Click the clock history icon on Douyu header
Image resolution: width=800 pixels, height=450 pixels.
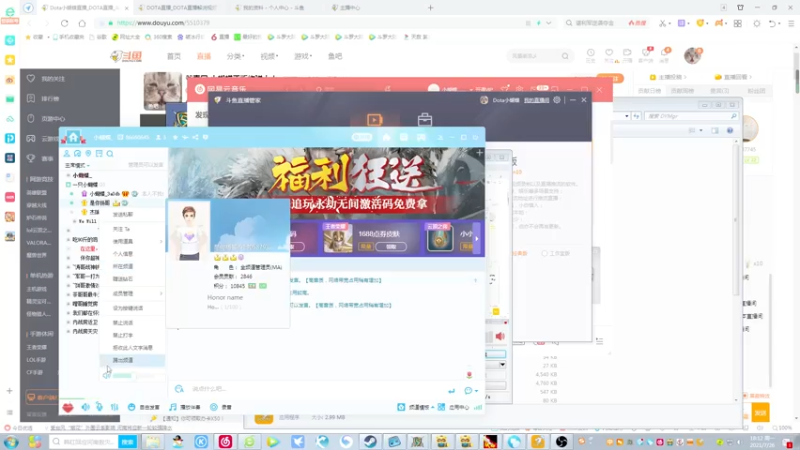pos(590,53)
